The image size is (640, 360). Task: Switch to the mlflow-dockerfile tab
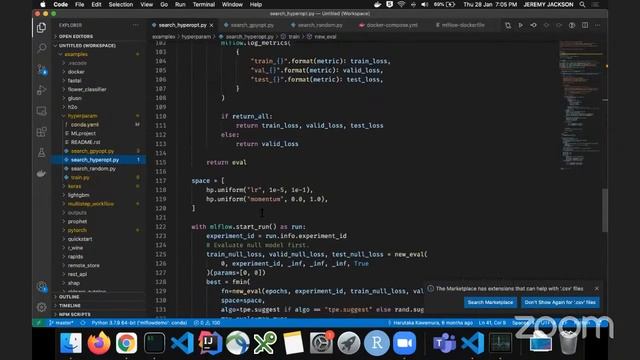462,25
